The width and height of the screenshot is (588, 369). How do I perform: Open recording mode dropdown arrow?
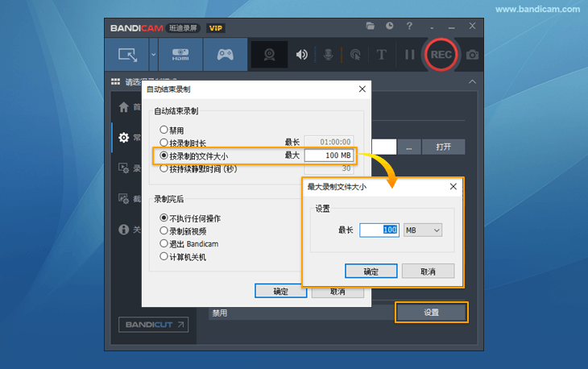[153, 54]
